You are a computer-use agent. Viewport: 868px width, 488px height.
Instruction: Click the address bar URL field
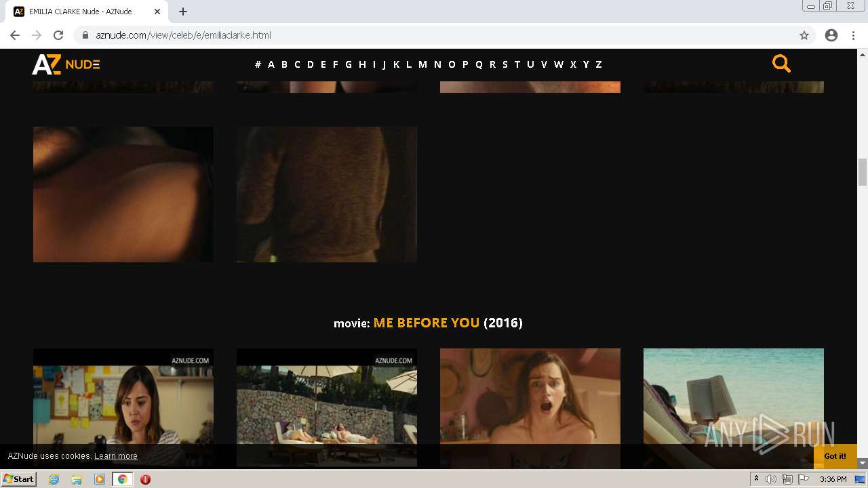(x=434, y=35)
